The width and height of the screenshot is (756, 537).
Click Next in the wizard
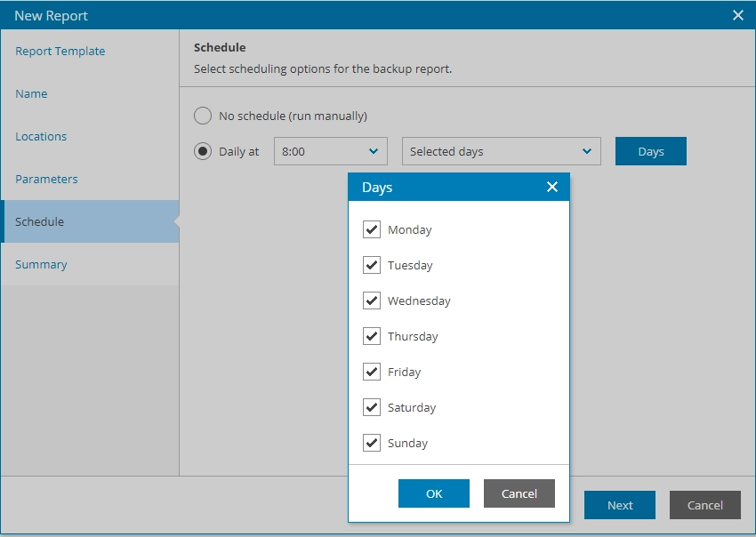pos(619,505)
